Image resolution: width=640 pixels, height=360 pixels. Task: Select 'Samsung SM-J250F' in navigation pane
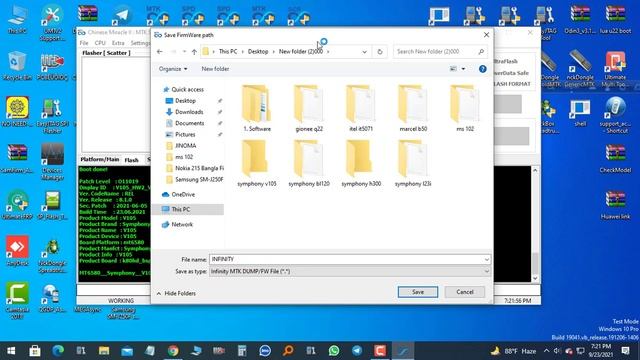click(x=199, y=180)
